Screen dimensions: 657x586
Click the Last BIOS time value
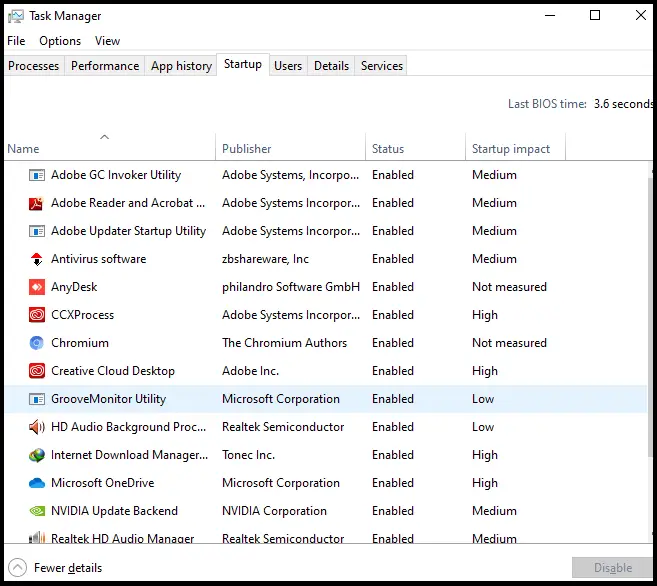pos(623,103)
